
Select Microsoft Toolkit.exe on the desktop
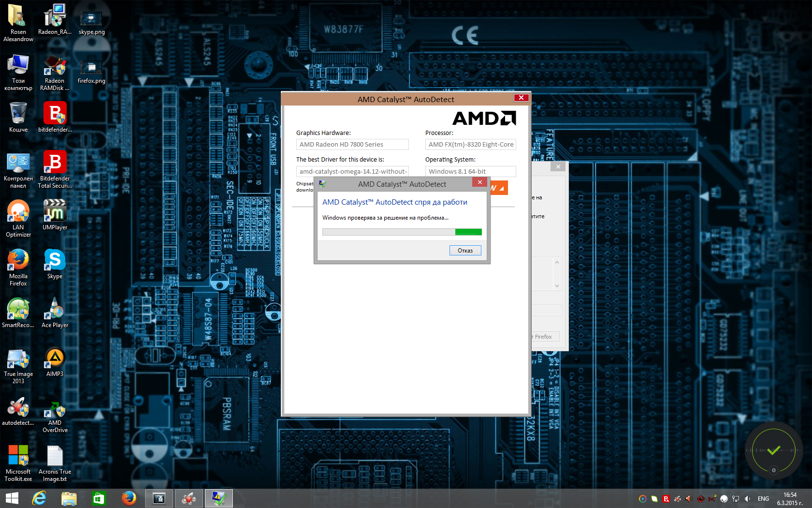click(18, 463)
